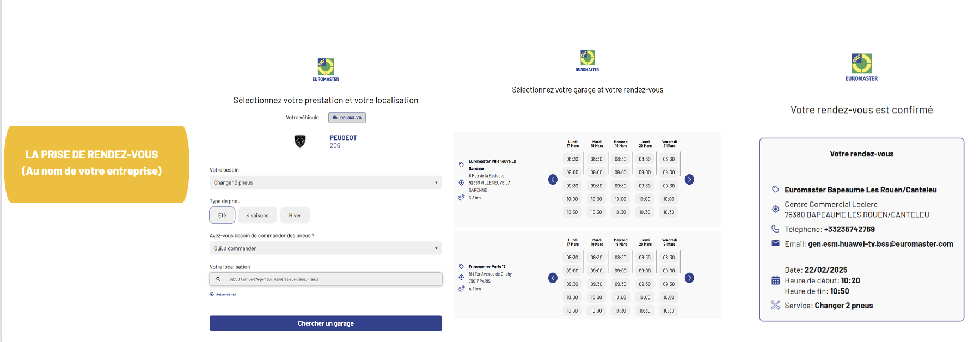Click the location icon beside Centre Commercial Leclerc
The height and width of the screenshot is (342, 980).
[775, 209]
